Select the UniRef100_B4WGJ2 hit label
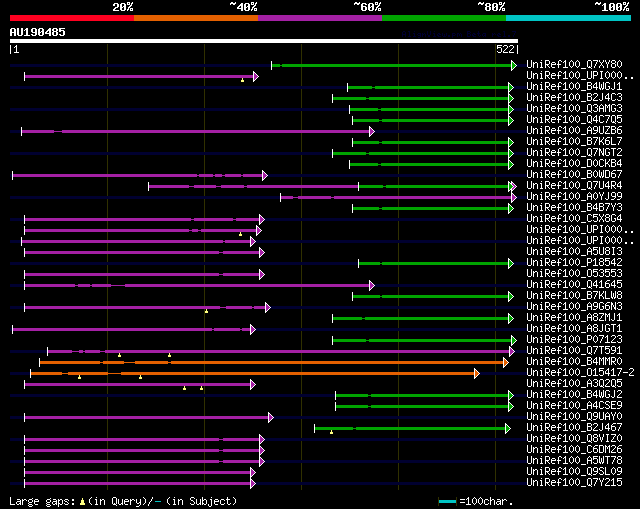640x509 pixels. [574, 395]
